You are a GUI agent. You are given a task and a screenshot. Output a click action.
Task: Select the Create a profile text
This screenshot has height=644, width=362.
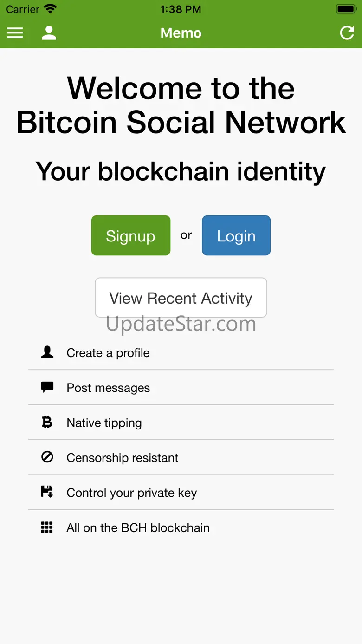[x=108, y=353]
